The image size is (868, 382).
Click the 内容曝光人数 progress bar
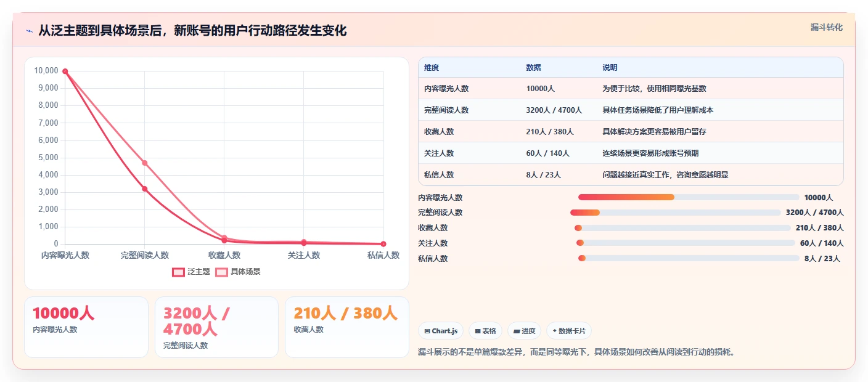pyautogui.click(x=689, y=197)
